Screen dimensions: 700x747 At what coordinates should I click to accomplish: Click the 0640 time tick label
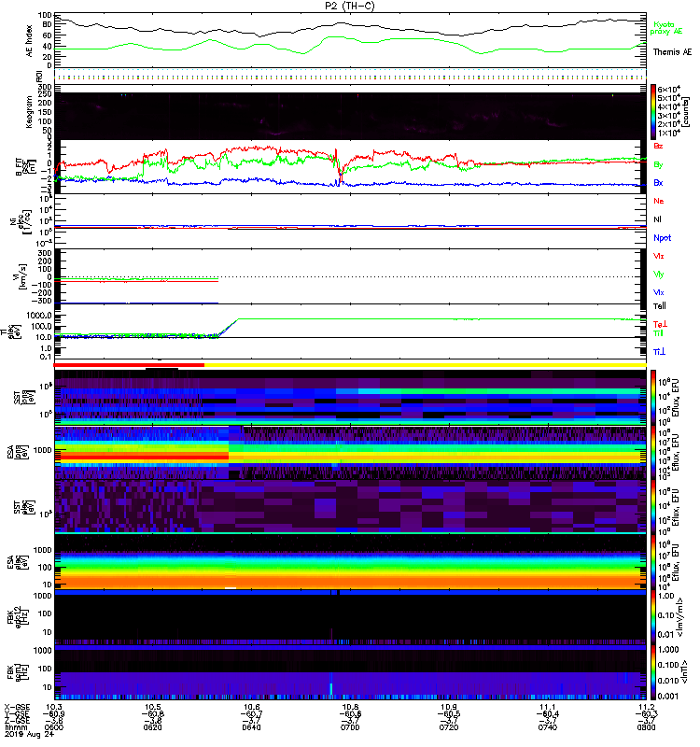251,727
